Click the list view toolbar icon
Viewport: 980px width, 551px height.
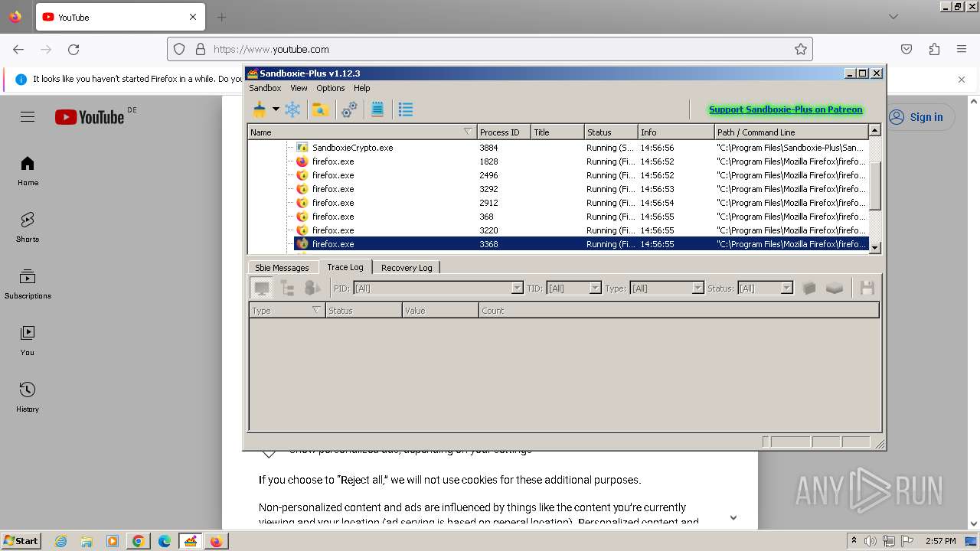[x=406, y=109]
